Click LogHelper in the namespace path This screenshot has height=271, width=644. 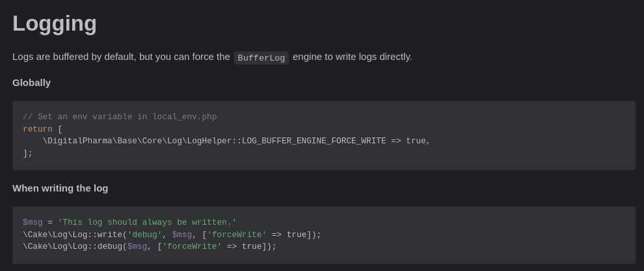[x=209, y=141]
